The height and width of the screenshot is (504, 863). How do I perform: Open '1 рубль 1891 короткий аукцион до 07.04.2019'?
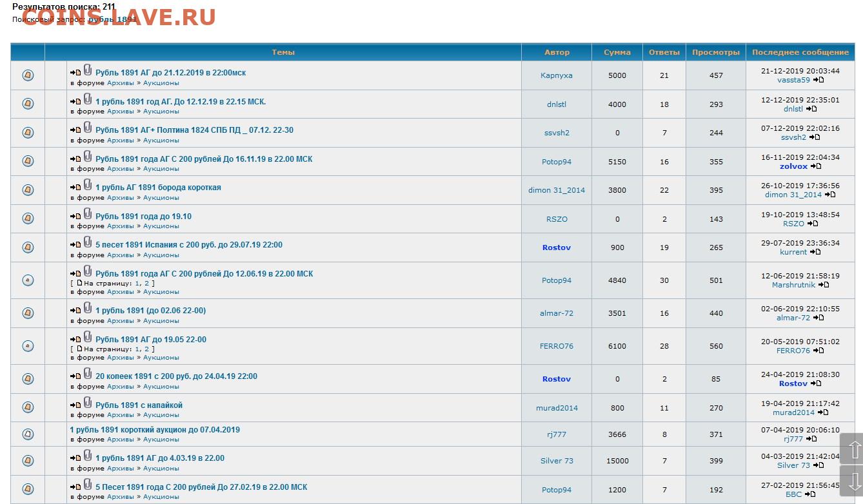[155, 430]
